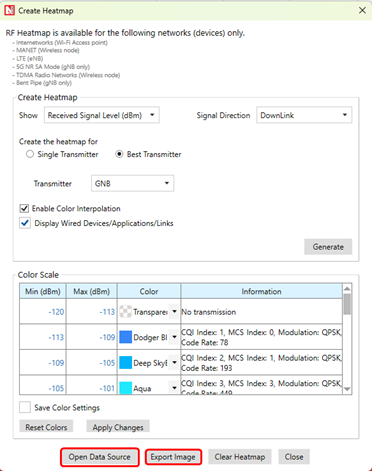Click the Information column header
Screen dimensions: 372x471
(x=262, y=291)
